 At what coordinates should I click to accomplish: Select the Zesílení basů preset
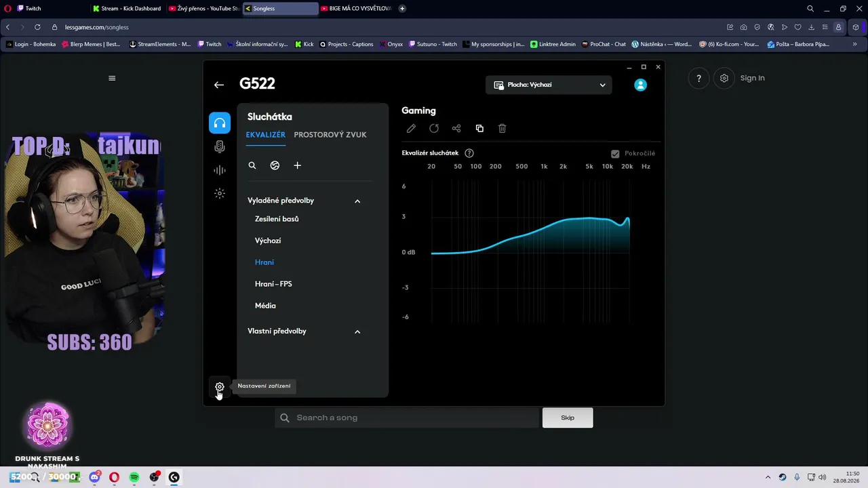click(x=277, y=219)
